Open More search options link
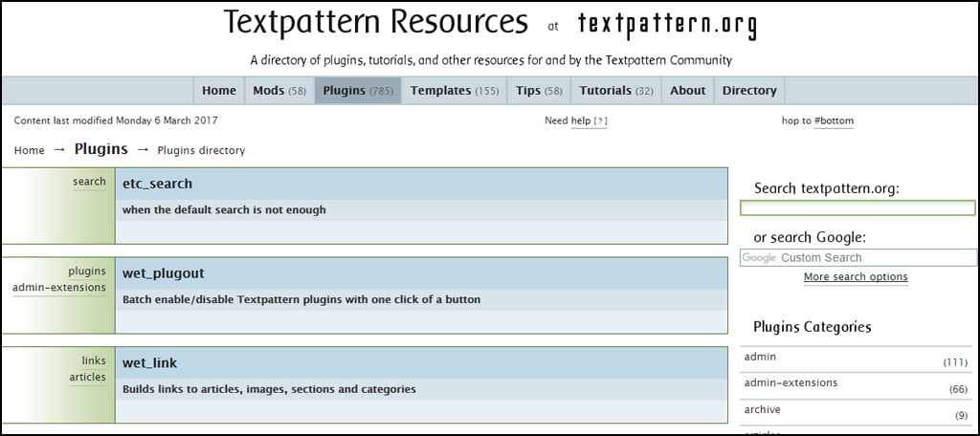980x436 pixels. pos(856,276)
